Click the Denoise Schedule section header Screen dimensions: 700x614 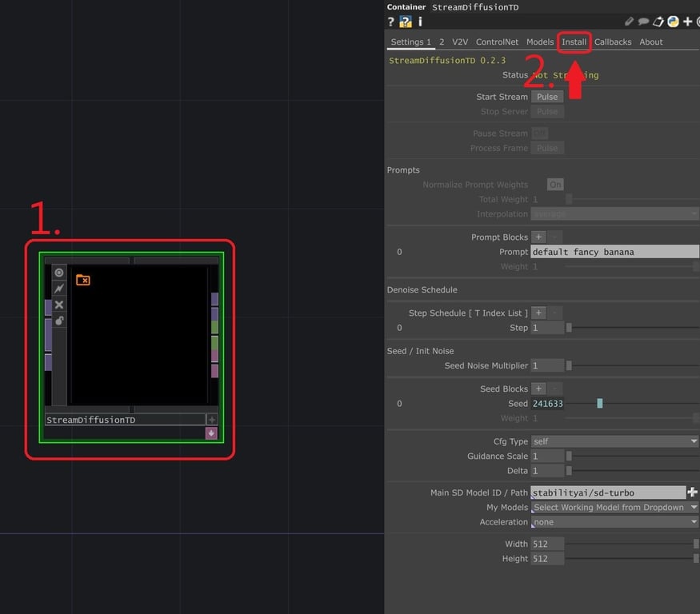(422, 289)
